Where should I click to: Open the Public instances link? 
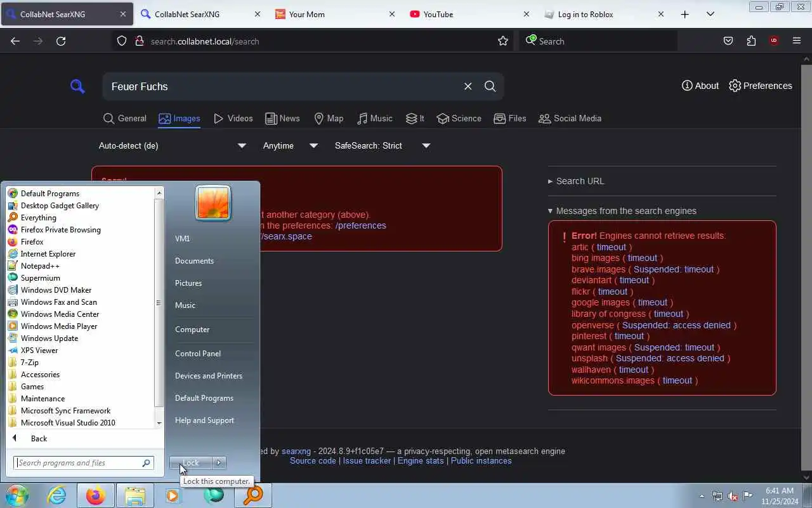[x=481, y=461]
